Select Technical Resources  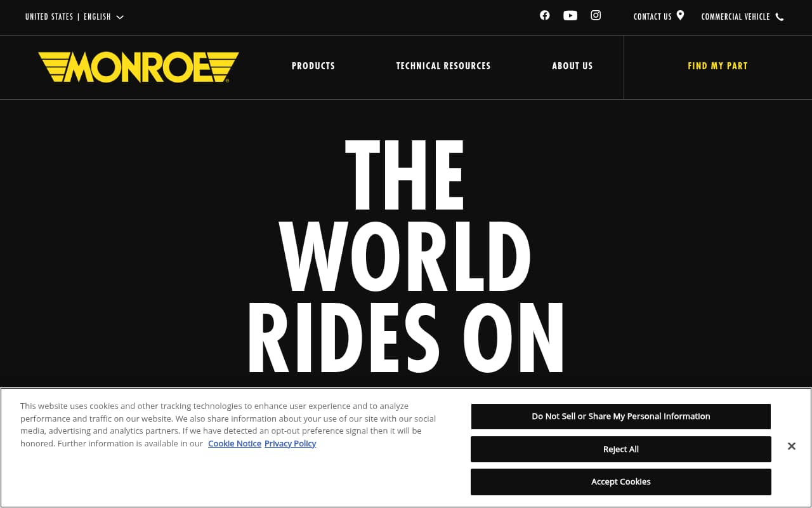tap(443, 66)
